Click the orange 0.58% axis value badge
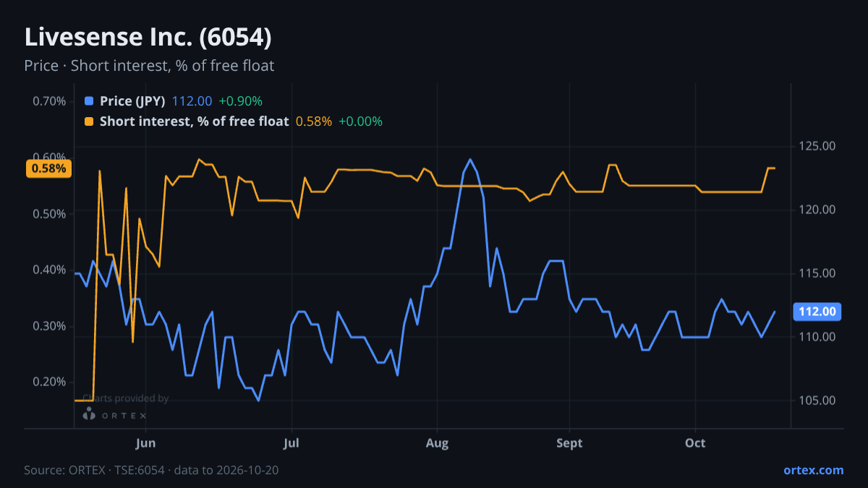The image size is (868, 488). [x=48, y=168]
